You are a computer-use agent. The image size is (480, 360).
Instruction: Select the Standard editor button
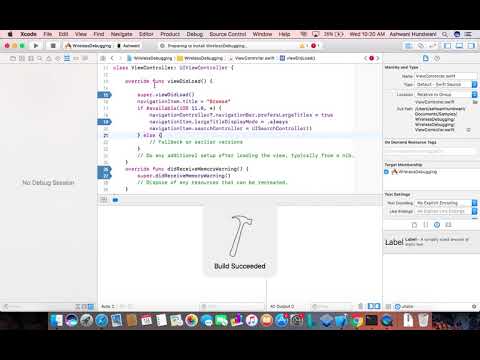coord(409,46)
